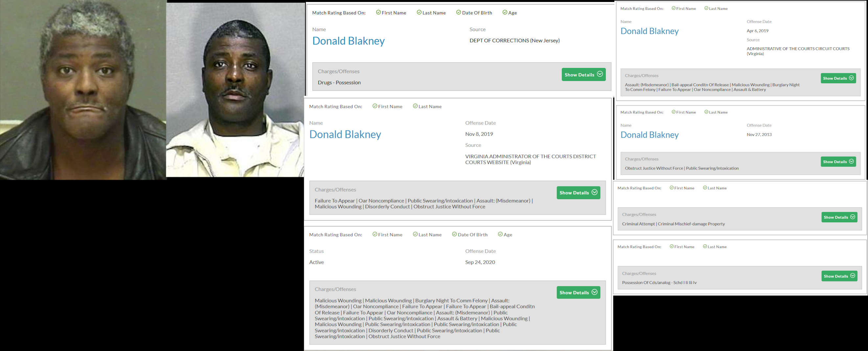Click Date Of Birth checkmark in Active status record
868x351 pixels.
click(454, 234)
